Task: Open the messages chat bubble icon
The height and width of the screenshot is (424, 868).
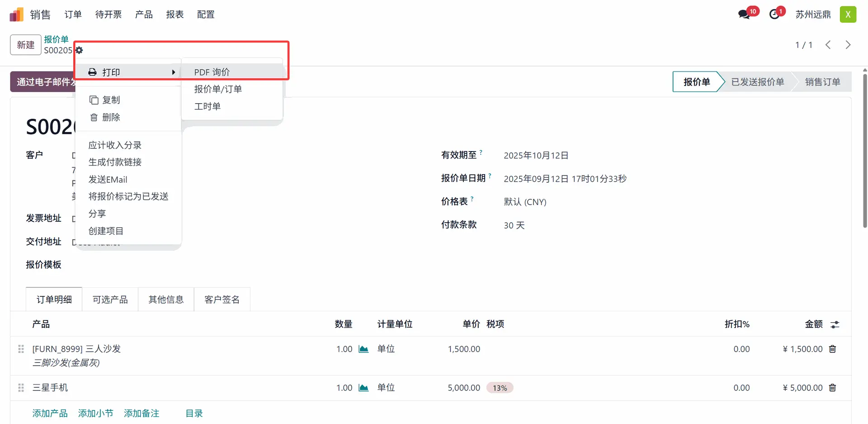Action: pyautogui.click(x=744, y=14)
